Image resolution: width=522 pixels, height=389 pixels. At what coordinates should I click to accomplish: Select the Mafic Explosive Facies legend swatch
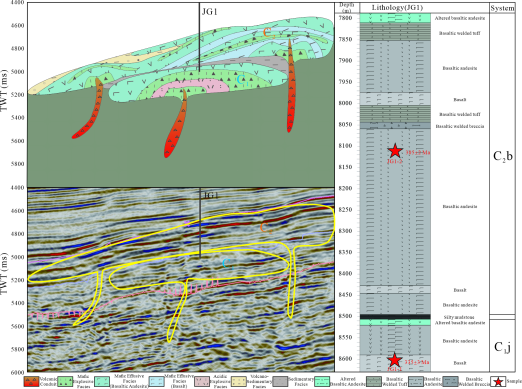pyautogui.click(x=65, y=382)
